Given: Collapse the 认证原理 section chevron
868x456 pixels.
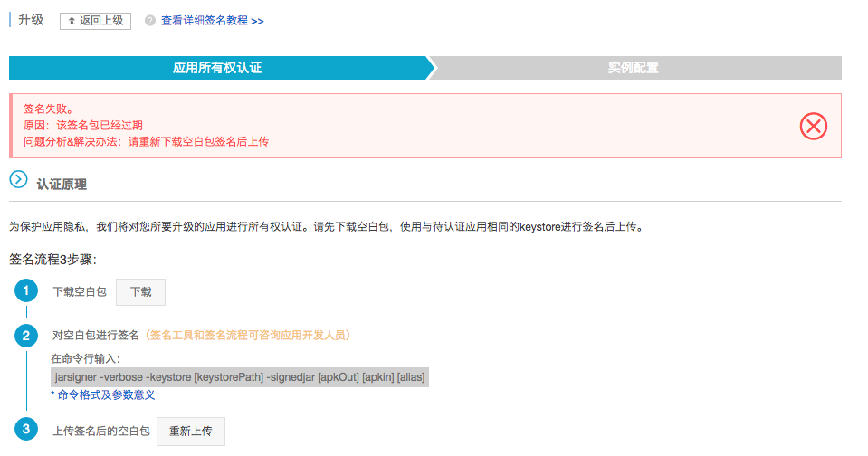Looking at the screenshot, I should coord(18,180).
